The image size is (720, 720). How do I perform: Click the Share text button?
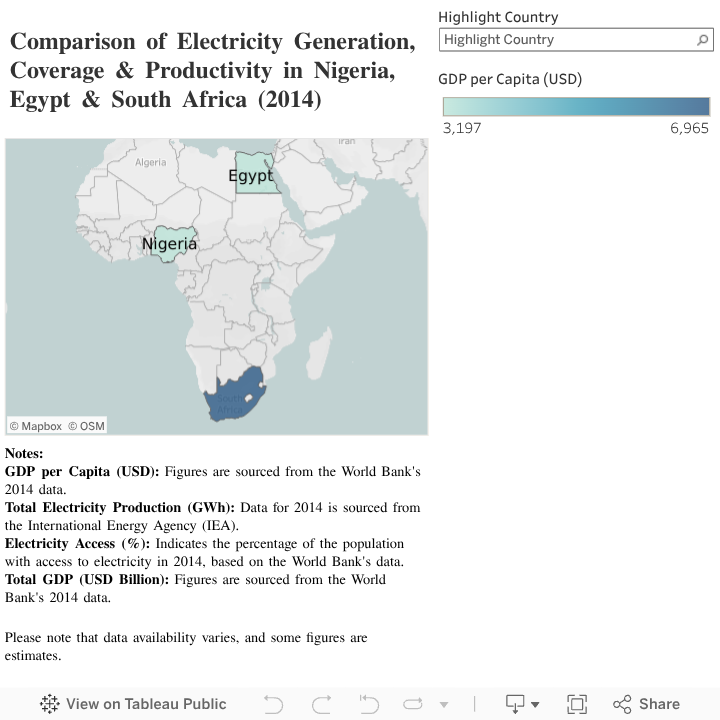[x=659, y=704]
